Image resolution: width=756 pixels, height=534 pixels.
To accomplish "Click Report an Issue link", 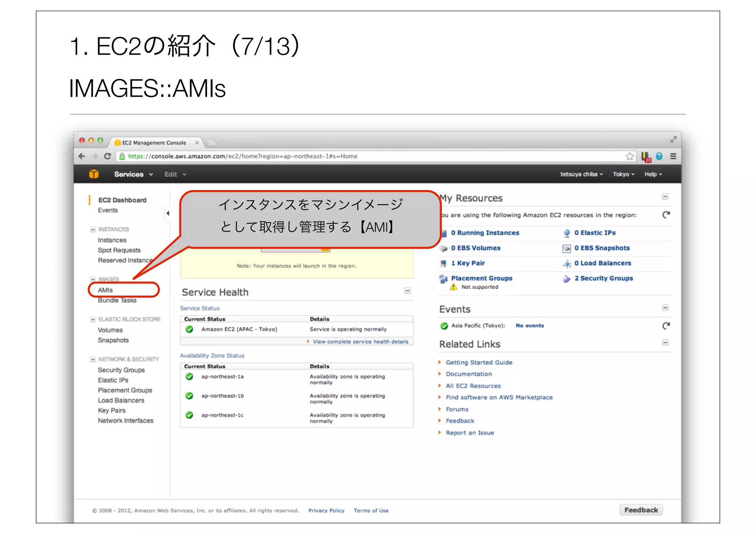I will click(x=470, y=433).
